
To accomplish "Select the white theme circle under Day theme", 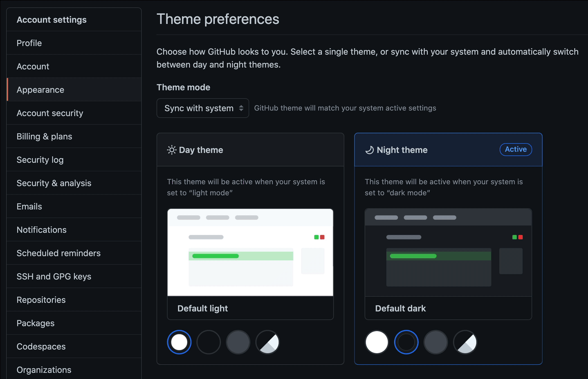I will point(179,342).
